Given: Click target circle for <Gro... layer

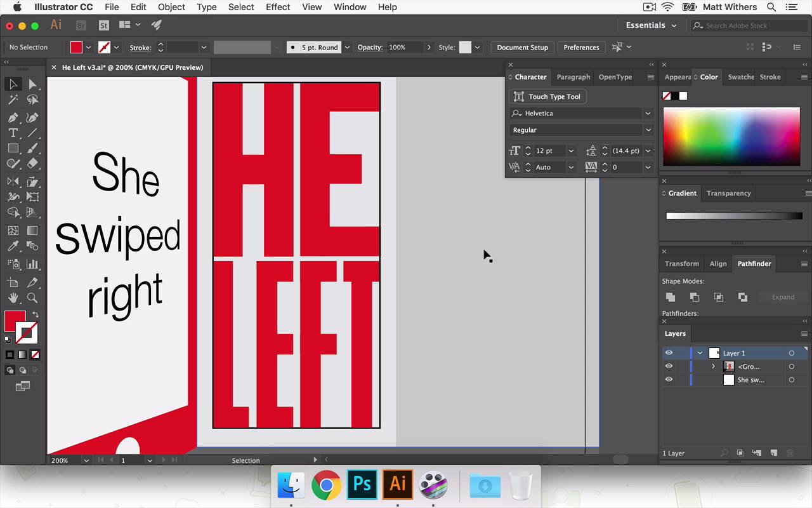Looking at the screenshot, I should [x=792, y=366].
